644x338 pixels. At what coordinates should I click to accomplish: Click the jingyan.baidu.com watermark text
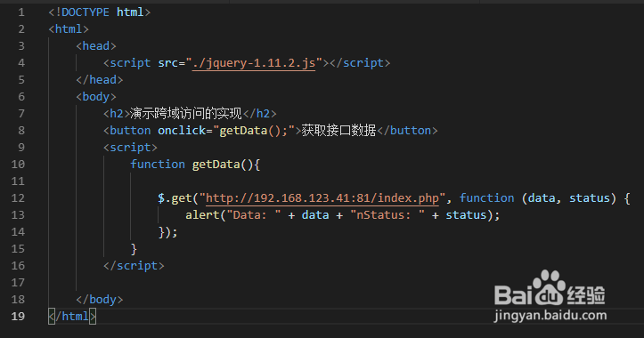[550, 315]
